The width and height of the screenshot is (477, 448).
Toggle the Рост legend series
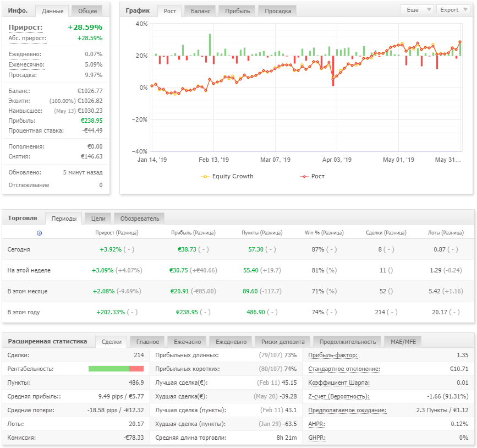312,176
